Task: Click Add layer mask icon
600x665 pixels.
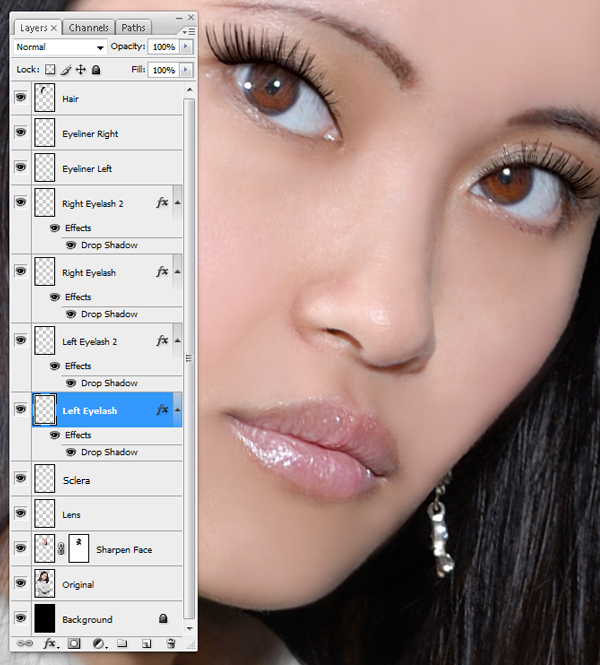Action: click(74, 643)
